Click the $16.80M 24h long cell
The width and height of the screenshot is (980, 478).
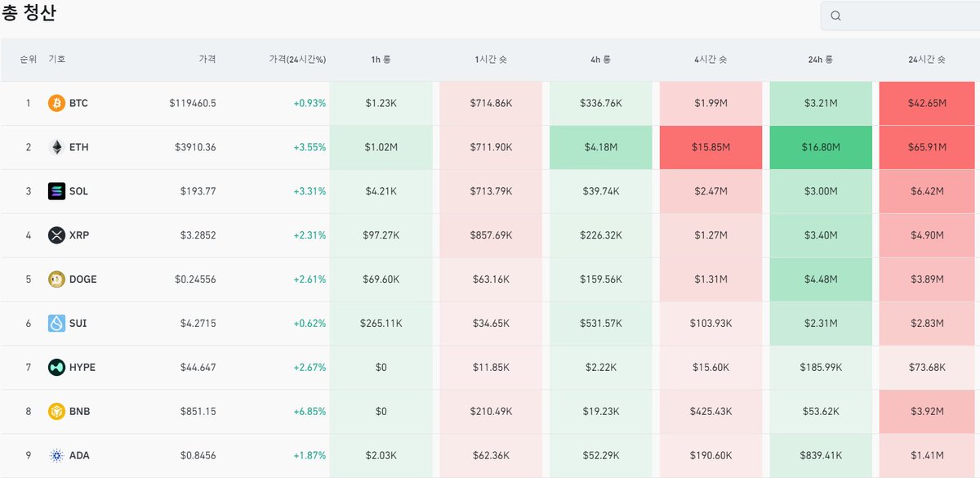[821, 148]
